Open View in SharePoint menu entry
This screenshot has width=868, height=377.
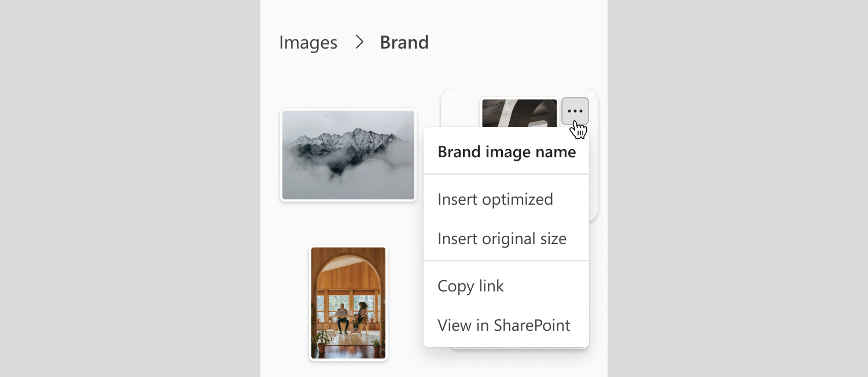(503, 326)
